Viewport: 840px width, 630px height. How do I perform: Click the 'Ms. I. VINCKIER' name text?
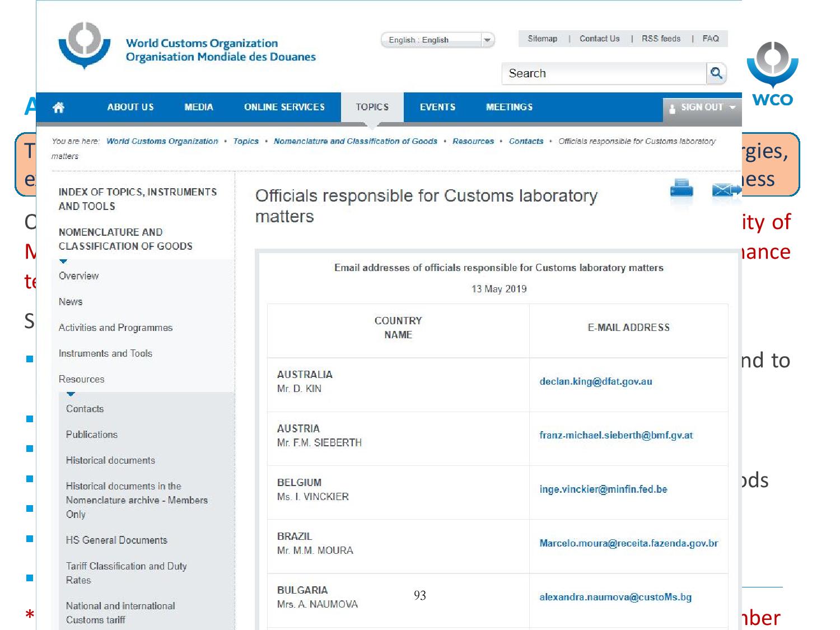point(312,497)
